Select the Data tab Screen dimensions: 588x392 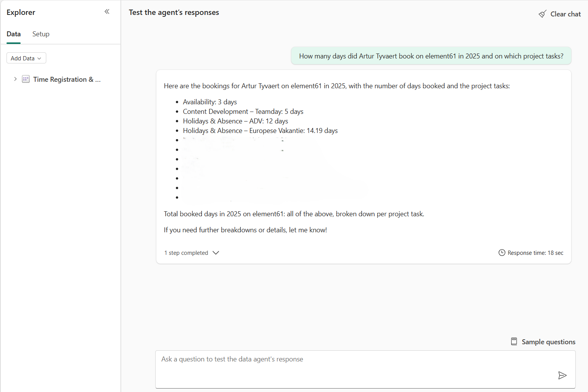coord(13,34)
